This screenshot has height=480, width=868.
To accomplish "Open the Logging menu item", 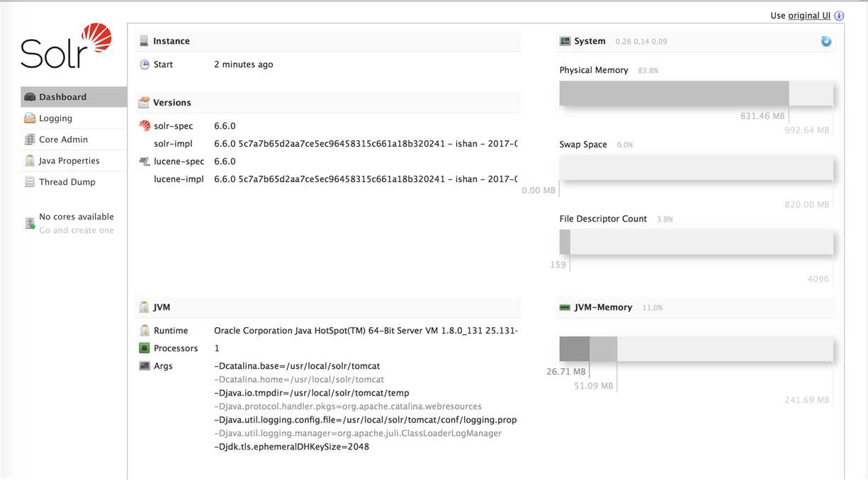I will (55, 118).
